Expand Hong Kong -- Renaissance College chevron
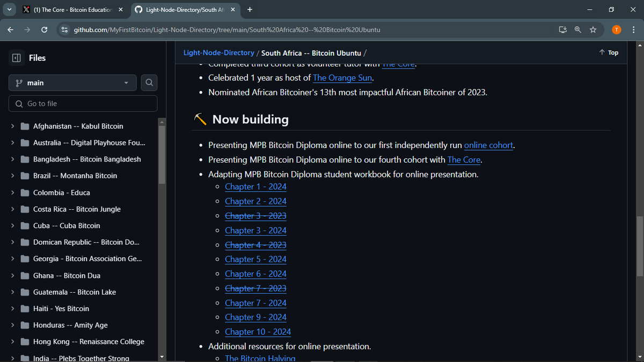This screenshot has width=644, height=362. (12, 342)
